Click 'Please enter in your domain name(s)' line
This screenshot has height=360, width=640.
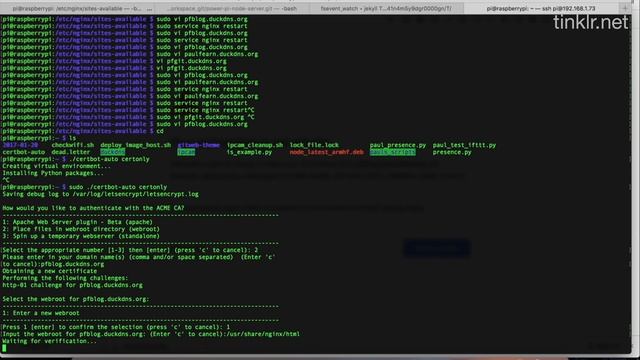click(x=139, y=257)
